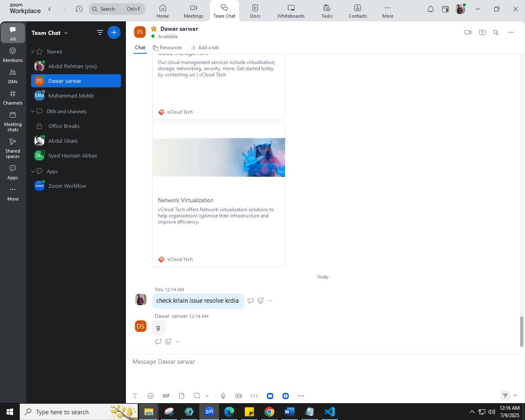This screenshot has height=420, width=525.
Task: Open the Abdul Rehman (you) chat
Action: pyautogui.click(x=76, y=66)
